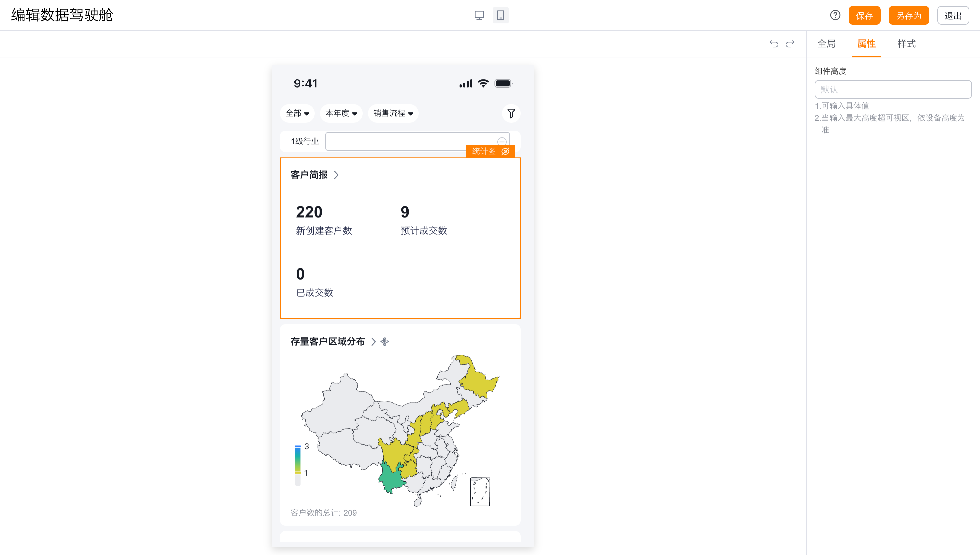The width and height of the screenshot is (980, 555).
Task: Expand 客户简报 chevron arrow
Action: [336, 175]
